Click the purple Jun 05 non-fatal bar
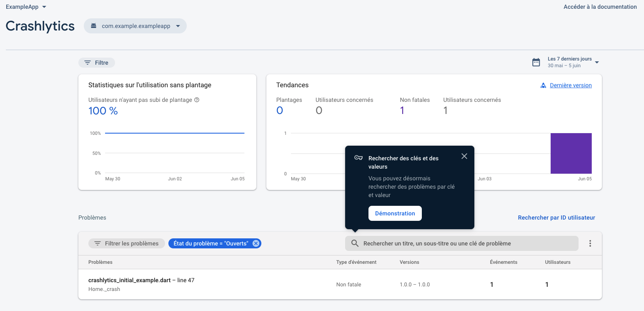The image size is (644, 311). (x=571, y=153)
